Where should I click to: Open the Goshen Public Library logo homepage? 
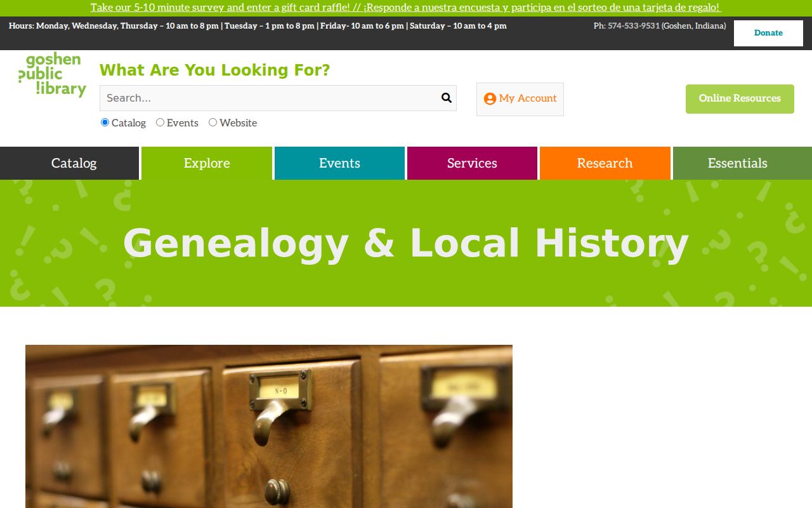point(52,75)
